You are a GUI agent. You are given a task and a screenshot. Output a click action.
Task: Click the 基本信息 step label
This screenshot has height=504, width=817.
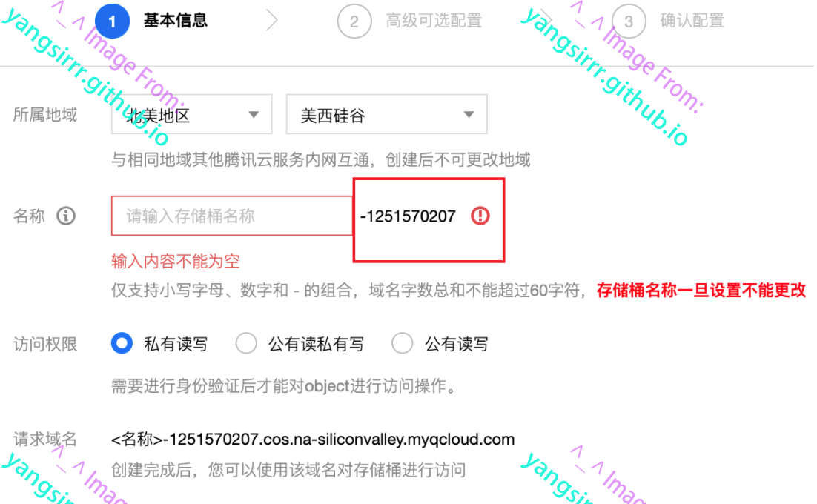click(176, 21)
